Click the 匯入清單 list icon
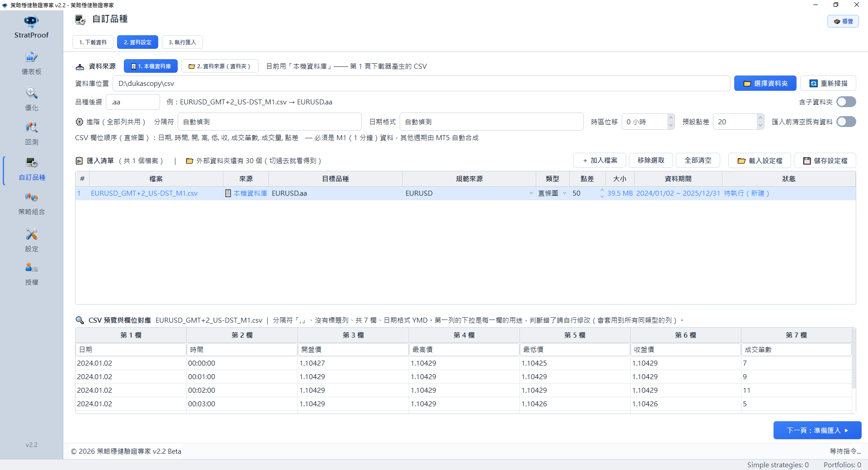868x470 pixels. click(79, 161)
